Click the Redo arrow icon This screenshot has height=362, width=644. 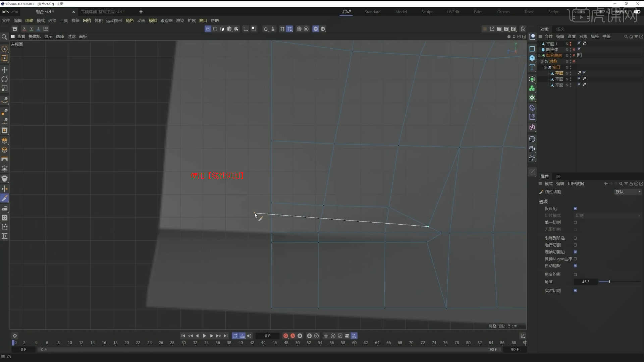[x=14, y=12]
